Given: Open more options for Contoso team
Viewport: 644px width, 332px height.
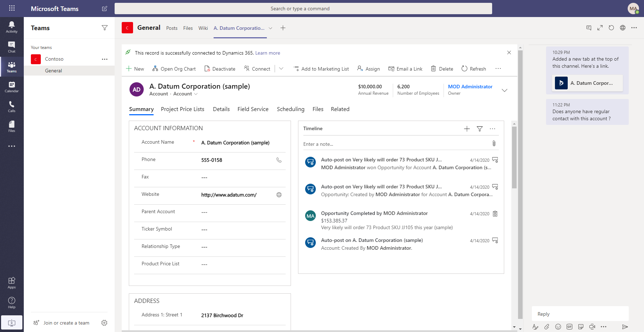Looking at the screenshot, I should pyautogui.click(x=105, y=59).
